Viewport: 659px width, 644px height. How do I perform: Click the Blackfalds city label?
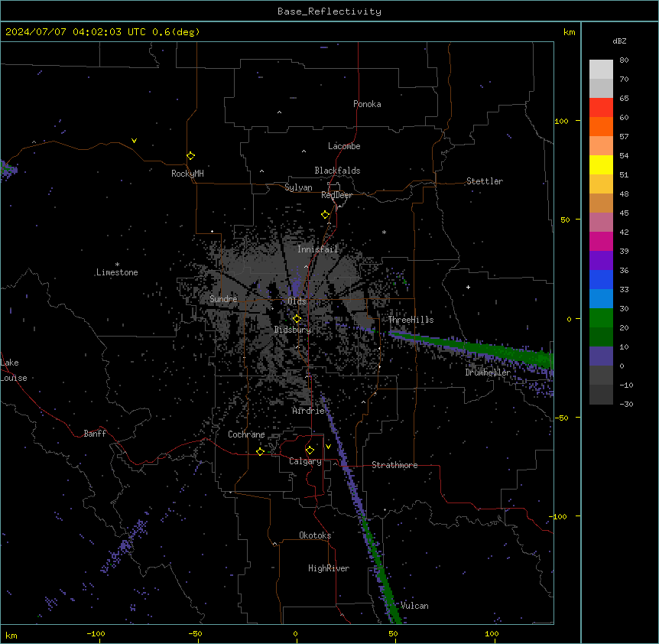tap(337, 171)
